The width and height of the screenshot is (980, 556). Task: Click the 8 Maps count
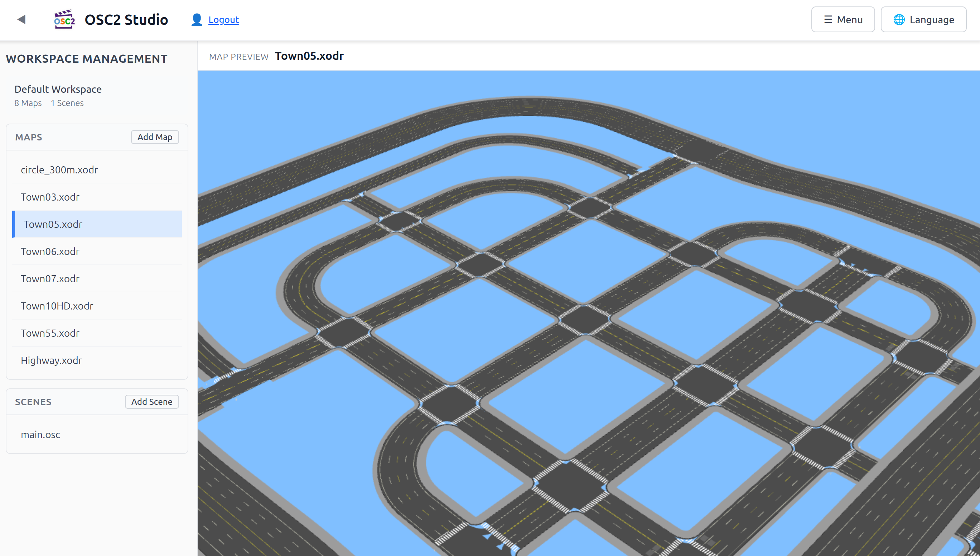(28, 103)
